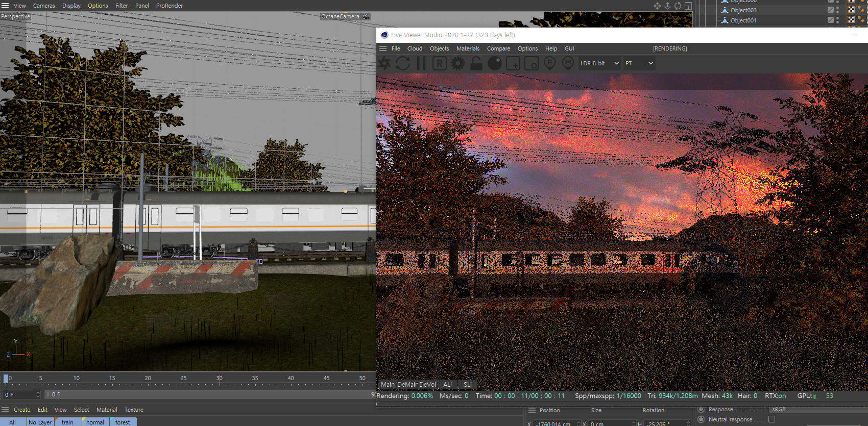
Task: Click Object003 orange phong tag
Action: click(x=861, y=10)
